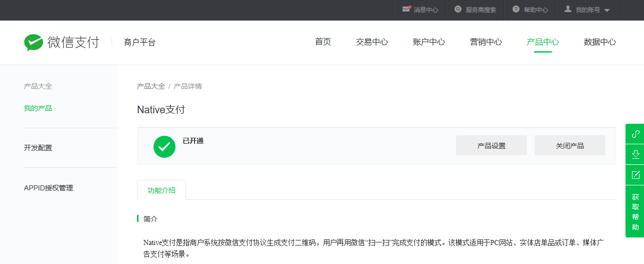Click the service provider search magnifier icon
The width and height of the screenshot is (644, 264).
pos(458,10)
